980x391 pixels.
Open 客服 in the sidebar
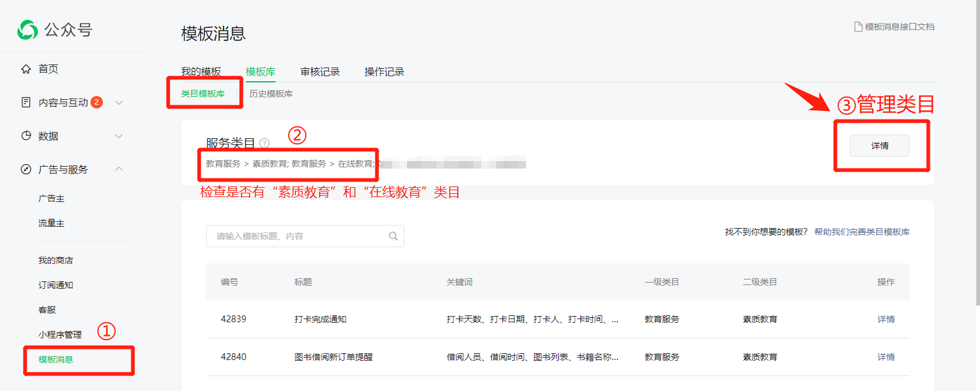pyautogui.click(x=47, y=310)
